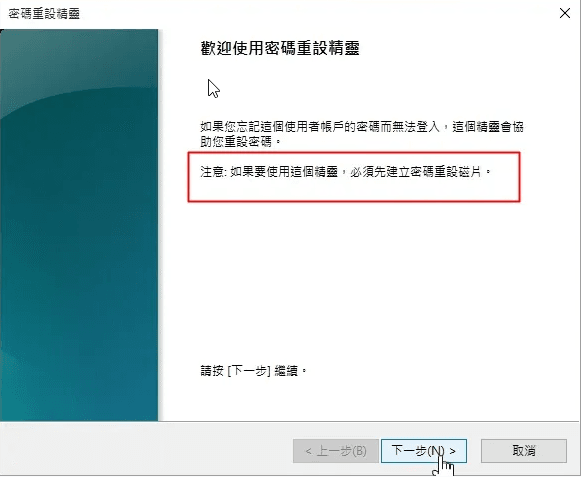Screen dimensions: 581x477
Task: Click the 注意: label in red box
Action: point(213,172)
